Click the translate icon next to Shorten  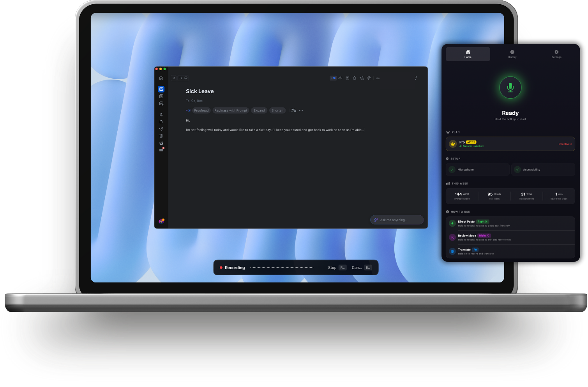point(293,110)
